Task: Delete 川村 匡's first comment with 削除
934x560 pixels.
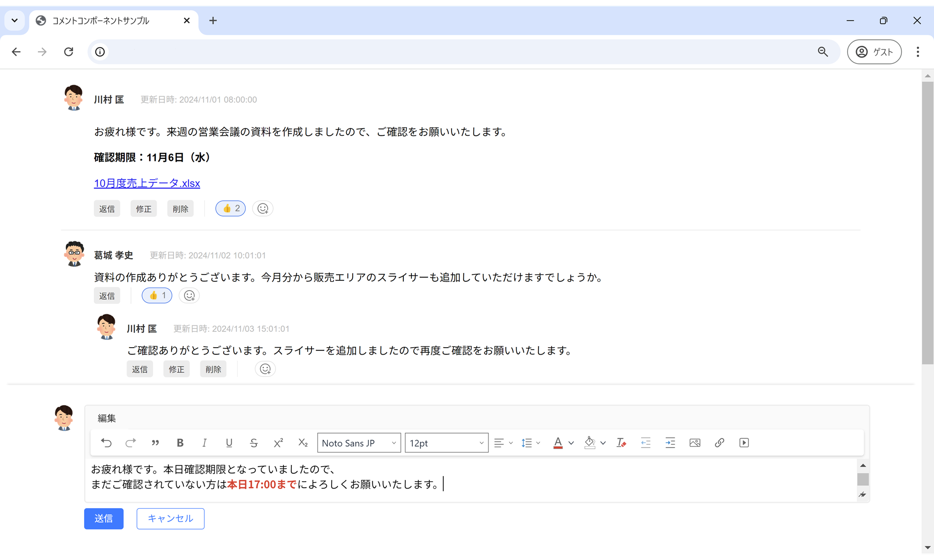Action: (181, 209)
